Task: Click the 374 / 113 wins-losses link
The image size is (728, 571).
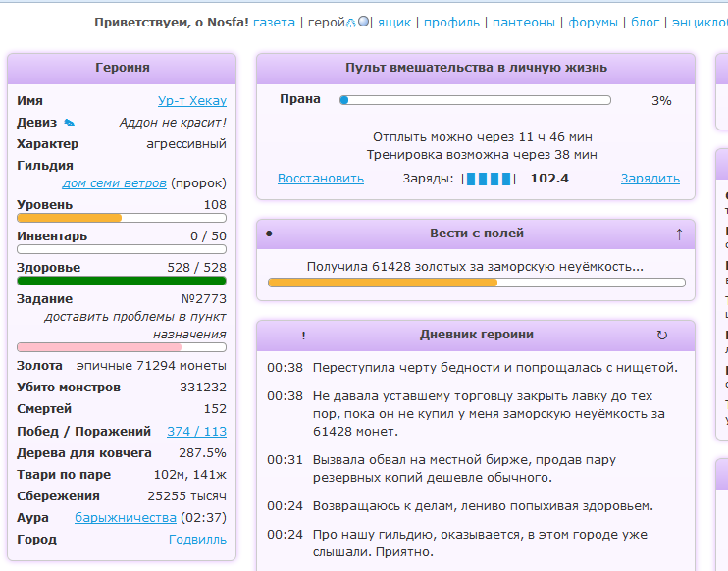Action: [x=196, y=431]
